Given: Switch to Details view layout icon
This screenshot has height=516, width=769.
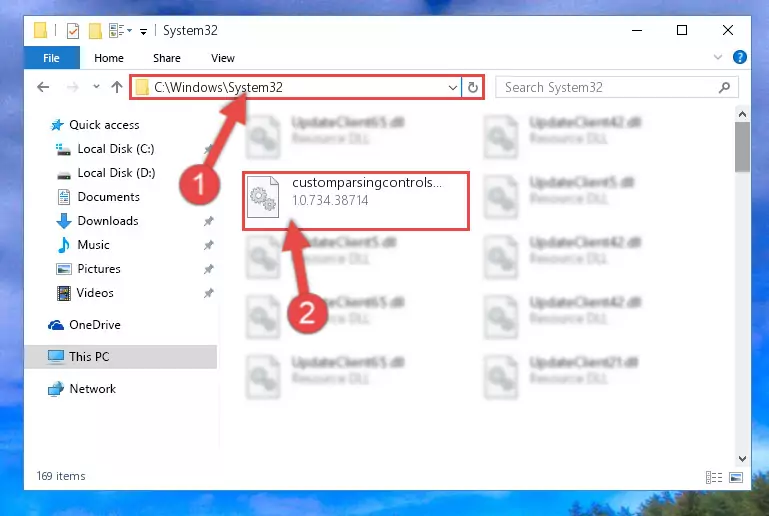Looking at the screenshot, I should pyautogui.click(x=714, y=477).
